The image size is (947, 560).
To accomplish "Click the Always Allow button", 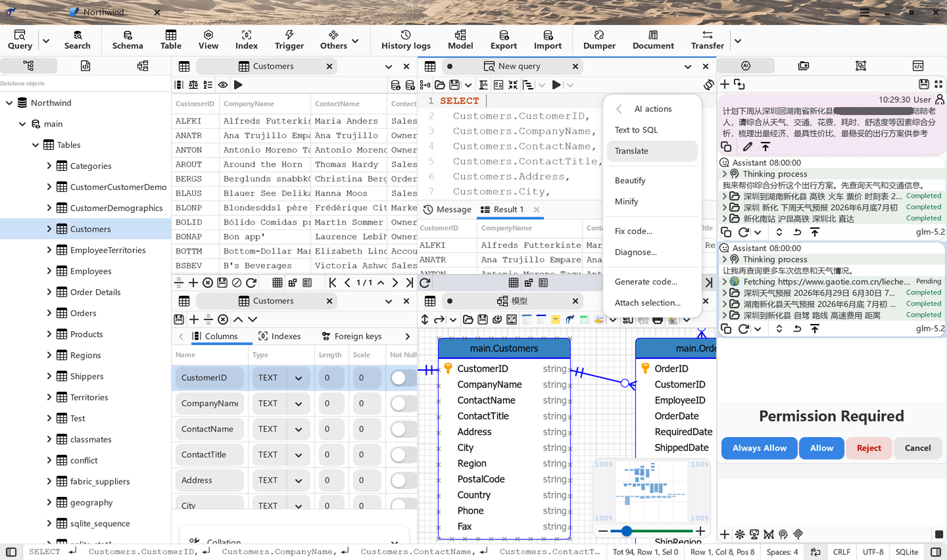I will (x=759, y=448).
